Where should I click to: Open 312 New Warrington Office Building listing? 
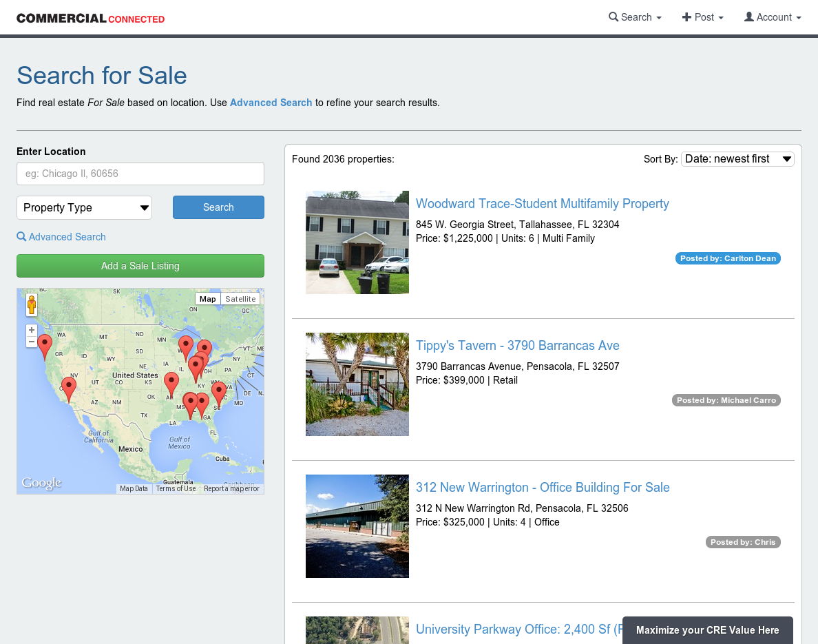[x=543, y=488]
